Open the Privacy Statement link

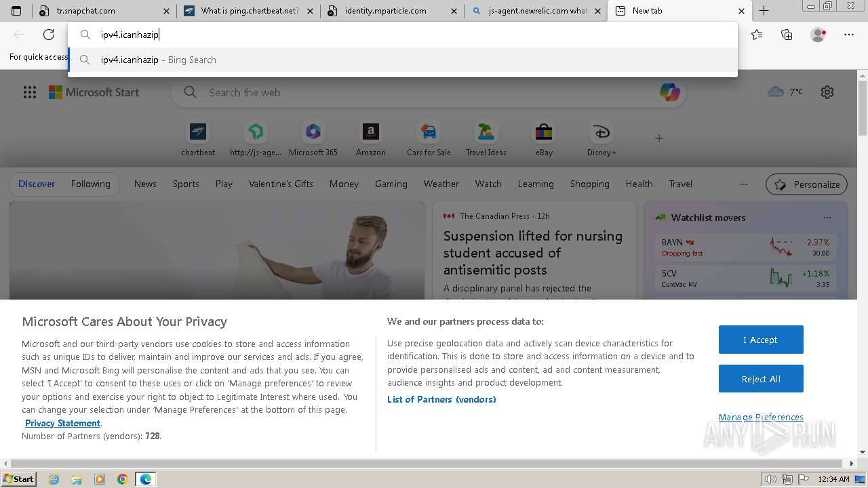(62, 423)
